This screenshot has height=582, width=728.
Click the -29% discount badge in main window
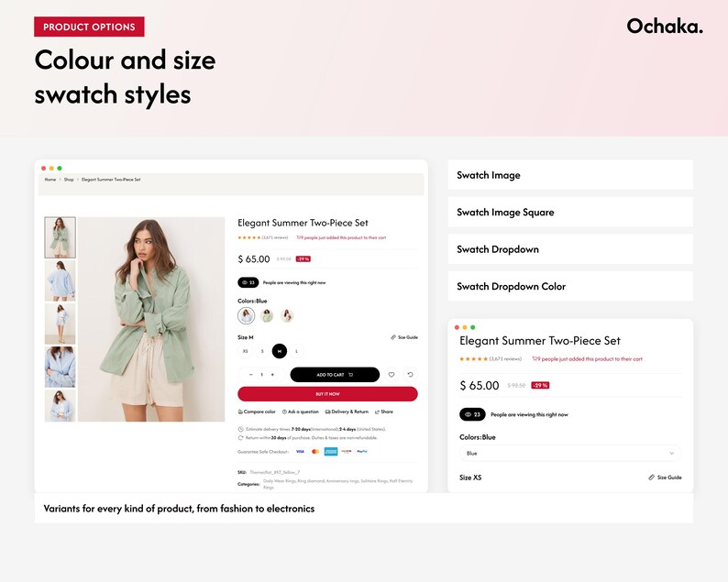[303, 259]
